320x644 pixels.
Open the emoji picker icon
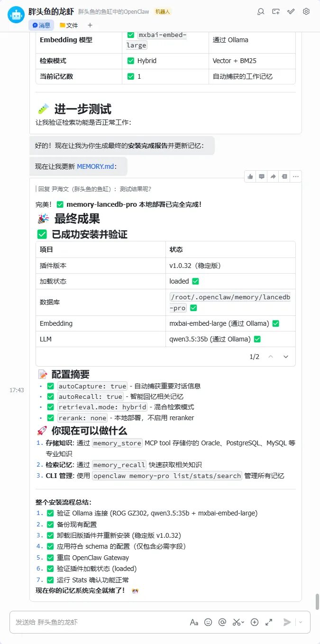208,622
